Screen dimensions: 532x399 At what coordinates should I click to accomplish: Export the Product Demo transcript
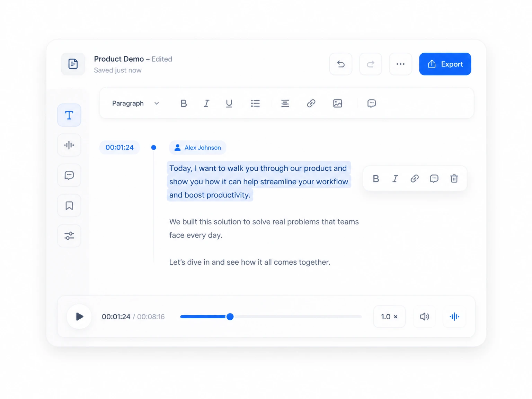point(445,64)
